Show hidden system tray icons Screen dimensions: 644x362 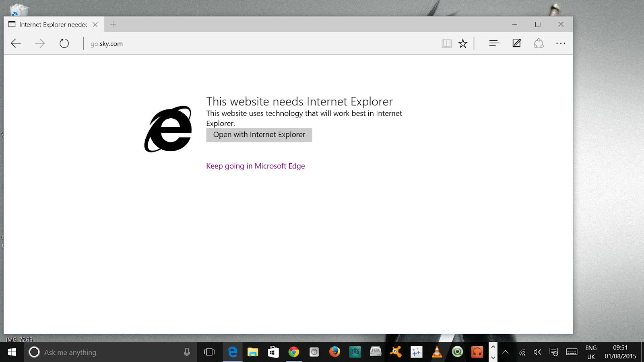coord(506,352)
